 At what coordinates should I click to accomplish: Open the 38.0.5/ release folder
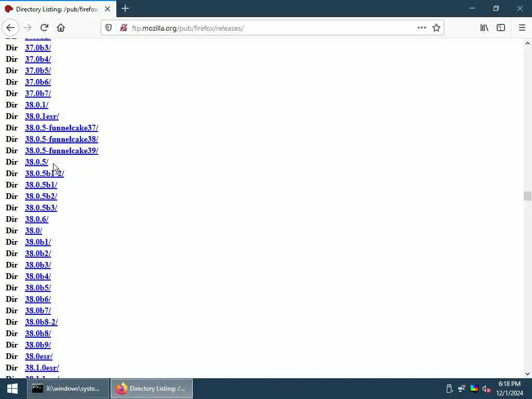pos(37,162)
